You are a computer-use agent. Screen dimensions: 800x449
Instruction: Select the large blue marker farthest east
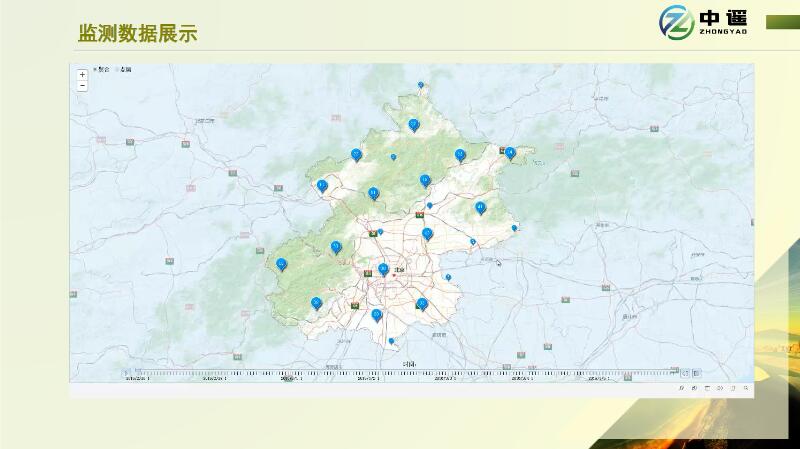[511, 153]
